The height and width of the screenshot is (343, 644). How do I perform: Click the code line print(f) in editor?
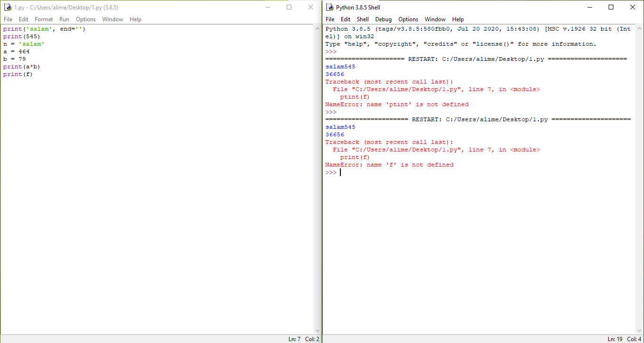coord(18,74)
